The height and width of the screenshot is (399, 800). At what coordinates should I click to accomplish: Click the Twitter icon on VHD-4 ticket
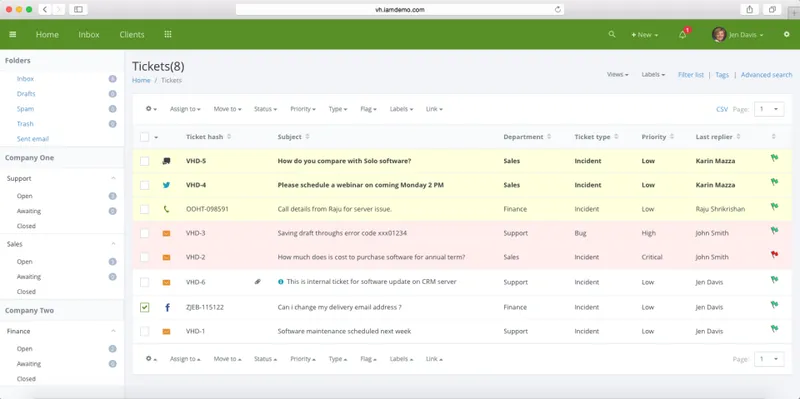[166, 185]
